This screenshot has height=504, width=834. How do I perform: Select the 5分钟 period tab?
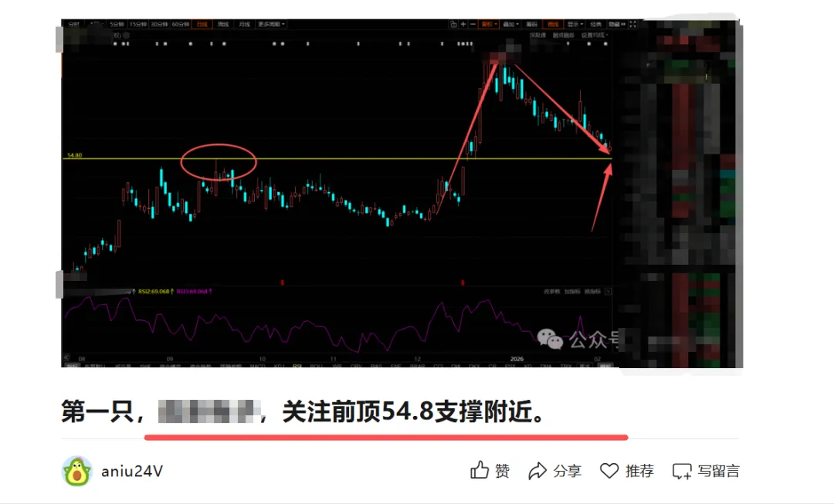pyautogui.click(x=117, y=25)
